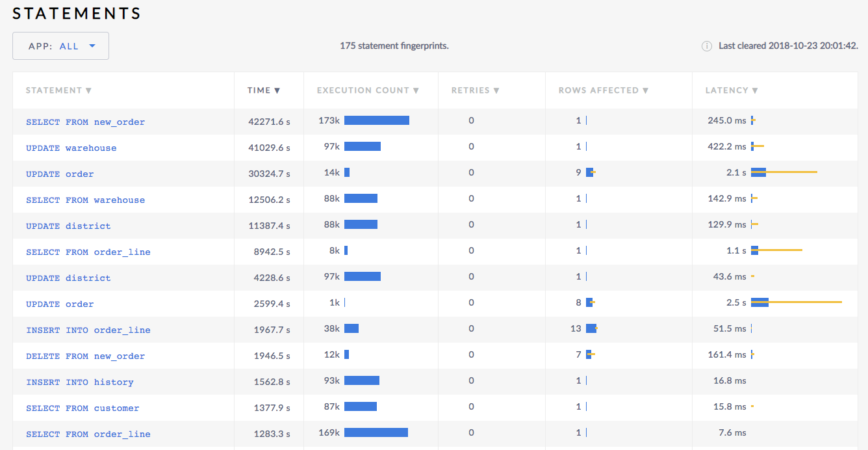Click the 2.5 s latency bar

pyautogui.click(x=795, y=302)
